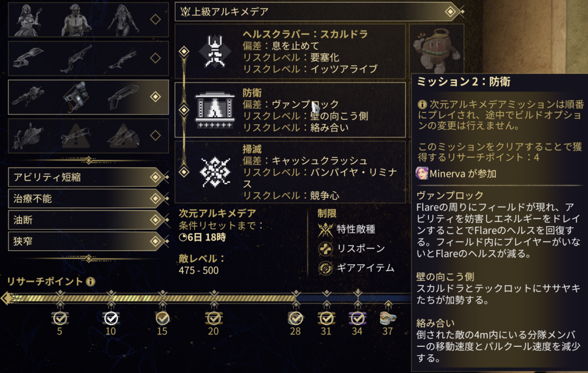Click the 10-point reward checkmark
This screenshot has height=373, width=588.
(111, 318)
